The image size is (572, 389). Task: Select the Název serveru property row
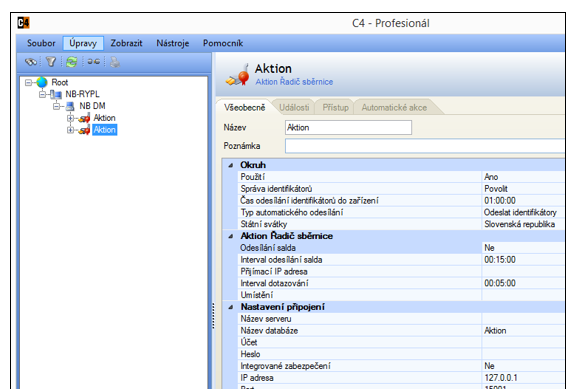pos(401,319)
